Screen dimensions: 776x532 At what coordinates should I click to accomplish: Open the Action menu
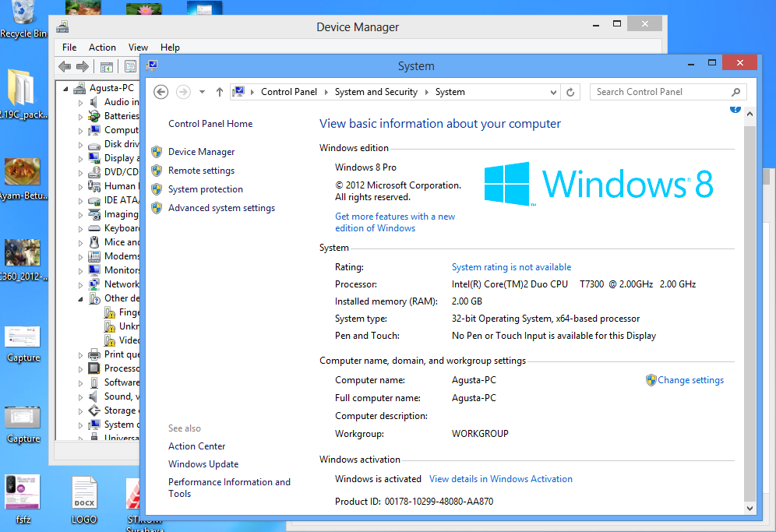(x=102, y=48)
